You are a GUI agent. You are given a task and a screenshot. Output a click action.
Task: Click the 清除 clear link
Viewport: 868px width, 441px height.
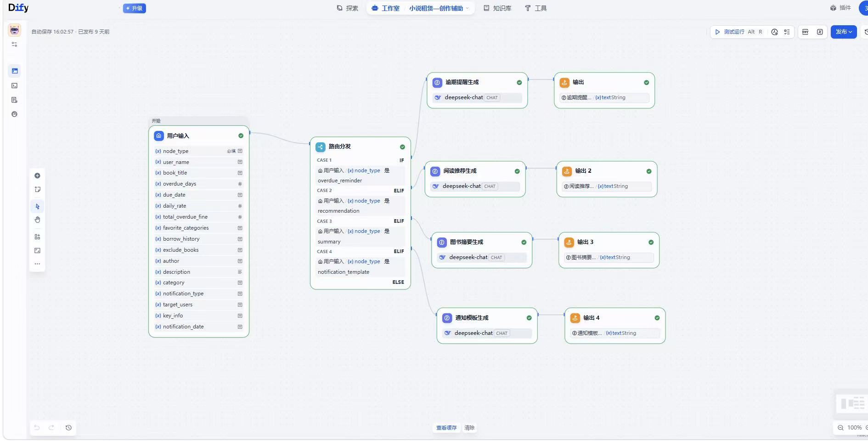(469, 428)
